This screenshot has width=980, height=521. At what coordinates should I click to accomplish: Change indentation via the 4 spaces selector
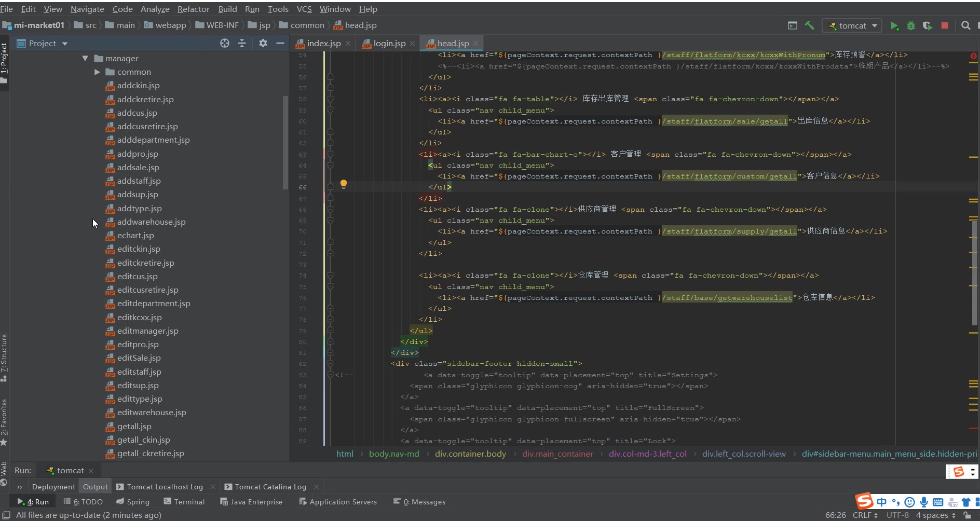tap(935, 515)
